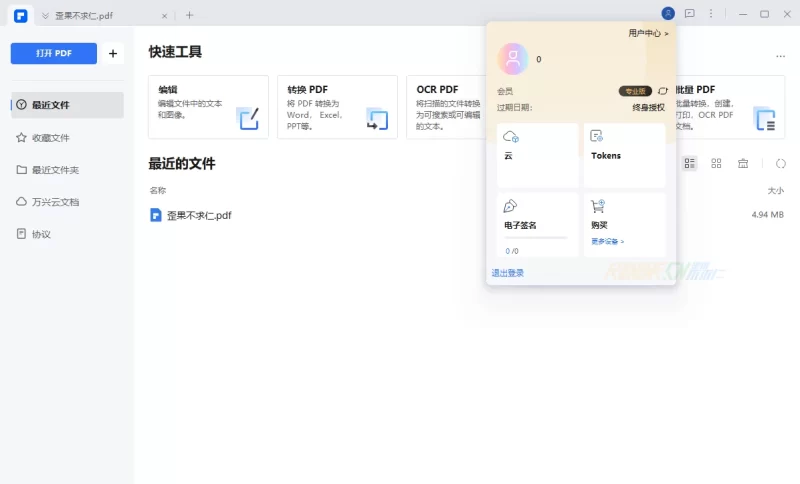Open the three-dot menu in title bar
Viewport: 800px width, 484px height.
711,14
